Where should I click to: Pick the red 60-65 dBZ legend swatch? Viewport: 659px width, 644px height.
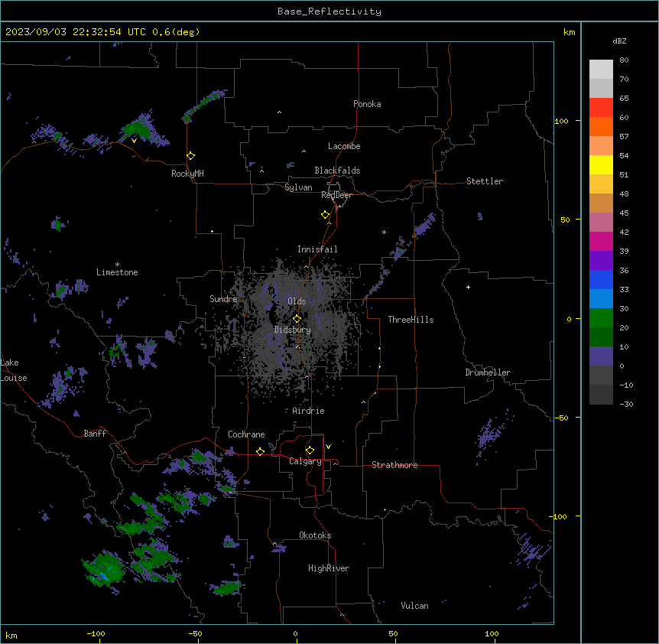click(601, 107)
